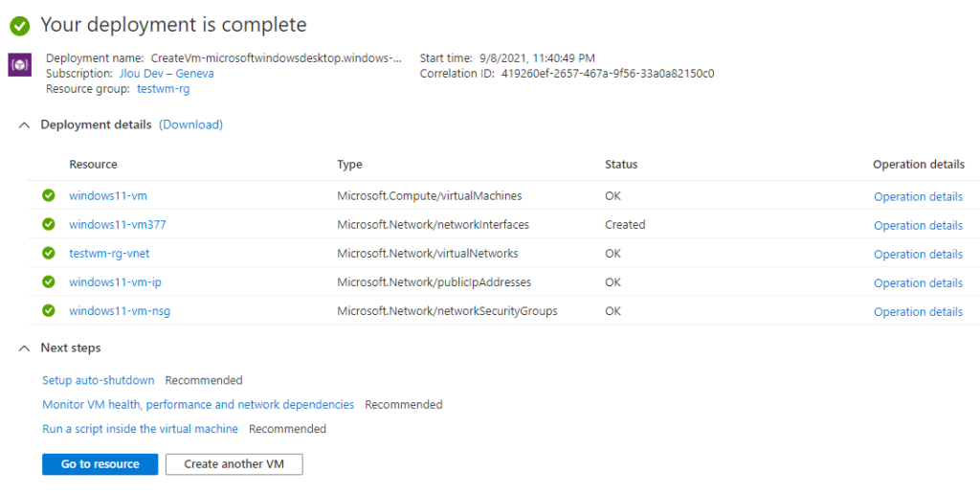This screenshot has width=980, height=495.
Task: Open the windows11-vm-nsg resource link
Action: [120, 310]
